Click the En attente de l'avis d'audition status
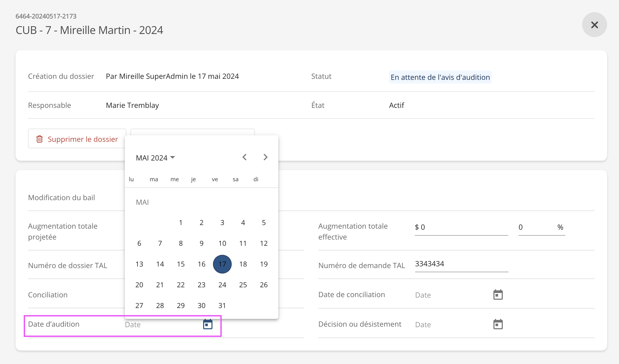 [x=440, y=77]
